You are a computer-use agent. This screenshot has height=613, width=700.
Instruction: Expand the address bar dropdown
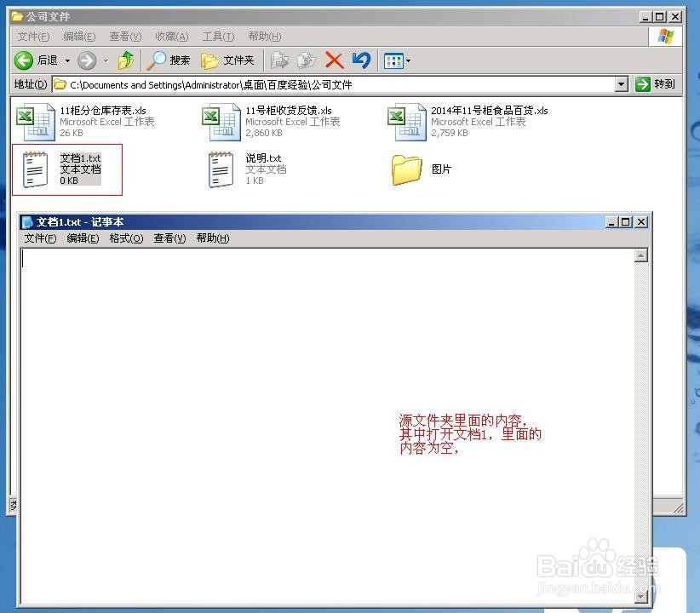[x=621, y=84]
